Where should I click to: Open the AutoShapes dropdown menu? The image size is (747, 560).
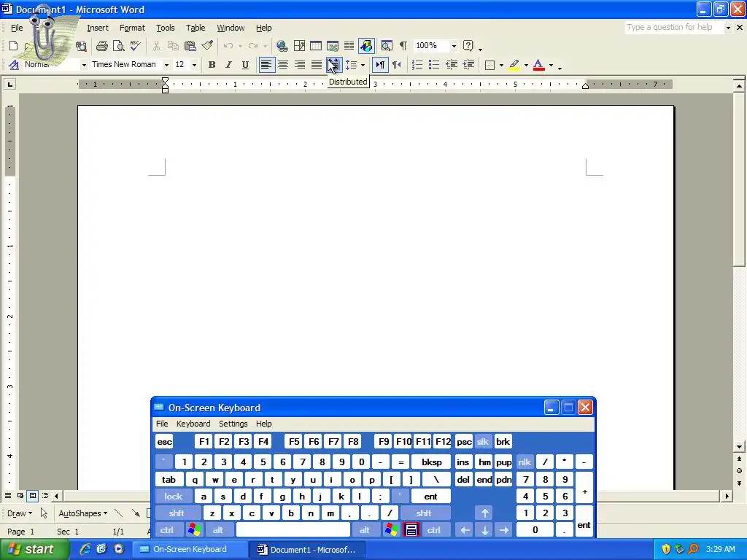click(82, 513)
